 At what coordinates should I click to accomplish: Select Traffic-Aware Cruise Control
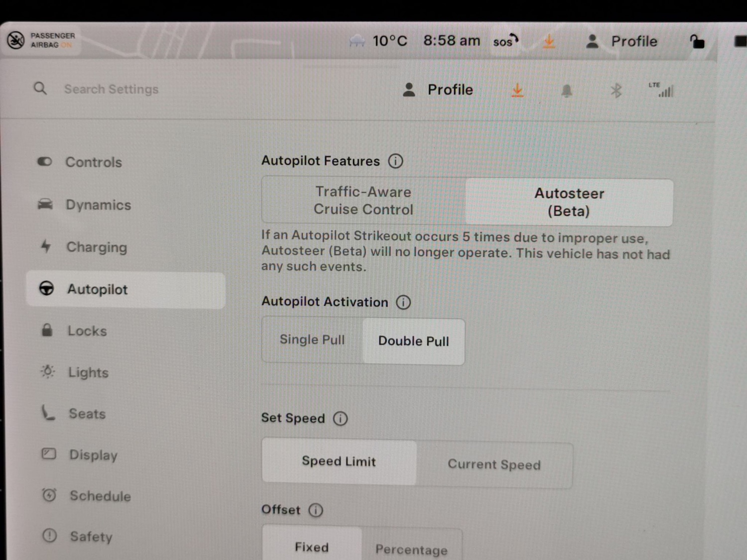pos(363,200)
